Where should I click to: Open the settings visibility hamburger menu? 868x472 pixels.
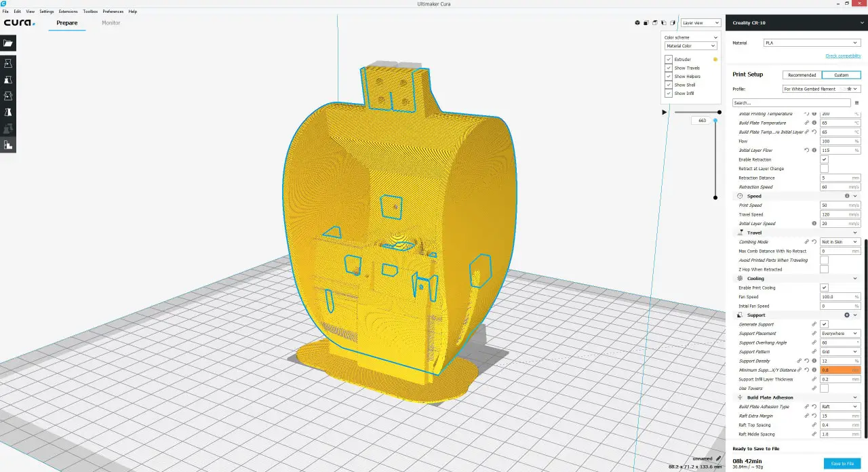coord(856,103)
